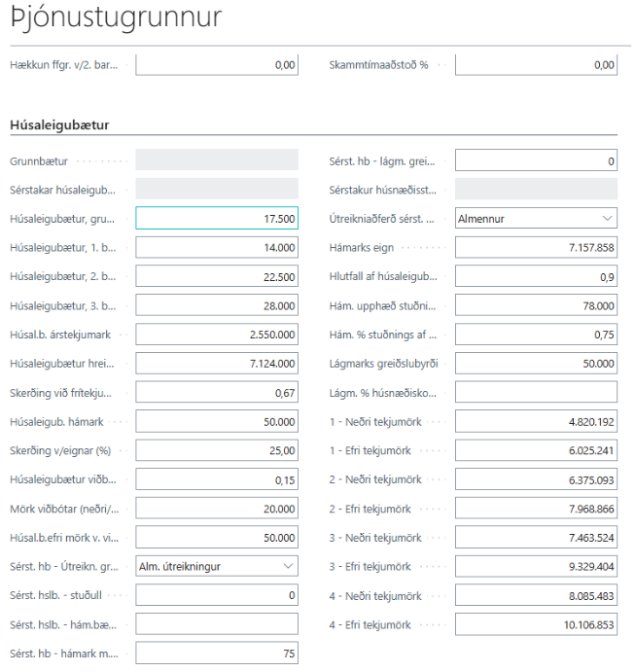Select the Húsaleigubætur, gru. field with 17.500
This screenshot has height=672, width=634.
click(216, 219)
